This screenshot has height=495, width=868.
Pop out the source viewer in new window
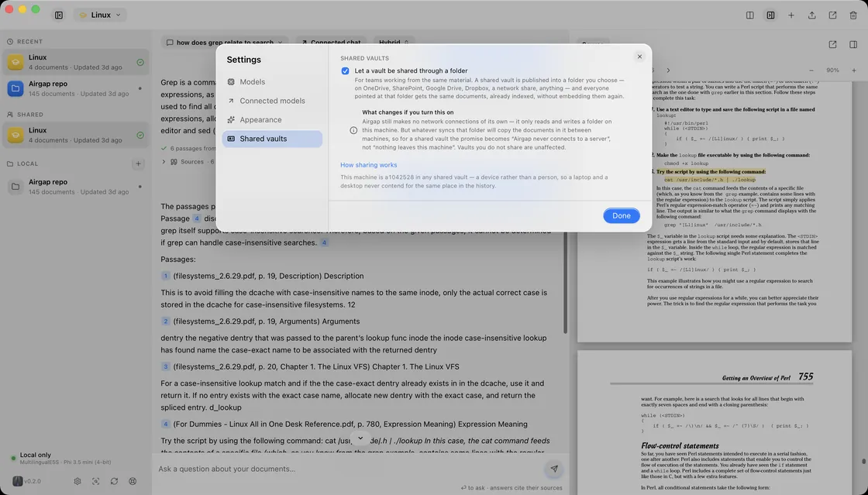pos(832,44)
